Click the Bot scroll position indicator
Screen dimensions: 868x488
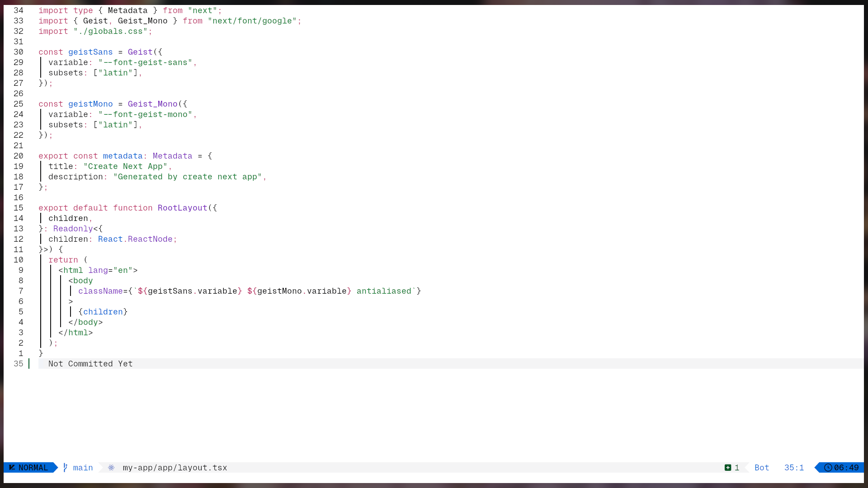coord(762,468)
